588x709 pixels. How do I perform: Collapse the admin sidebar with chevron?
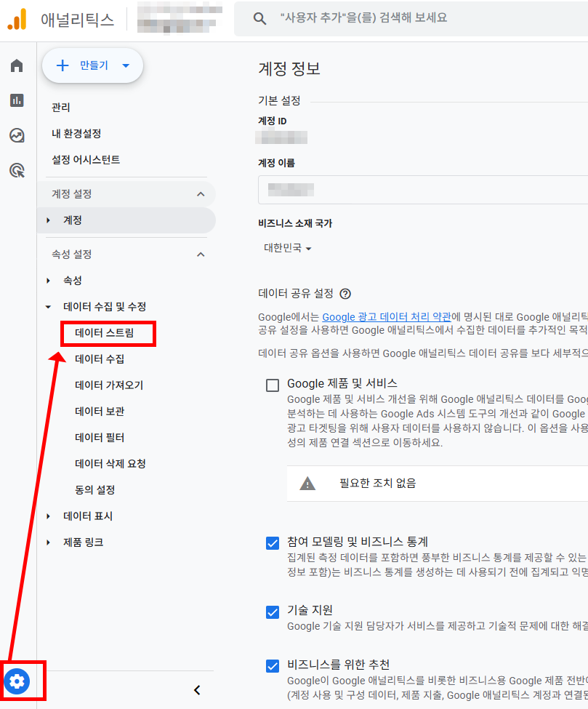coord(197,690)
